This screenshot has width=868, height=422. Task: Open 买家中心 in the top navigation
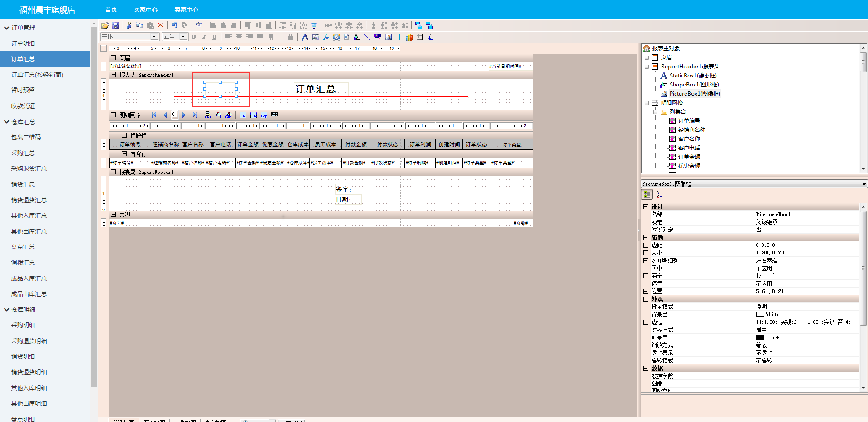(x=145, y=10)
